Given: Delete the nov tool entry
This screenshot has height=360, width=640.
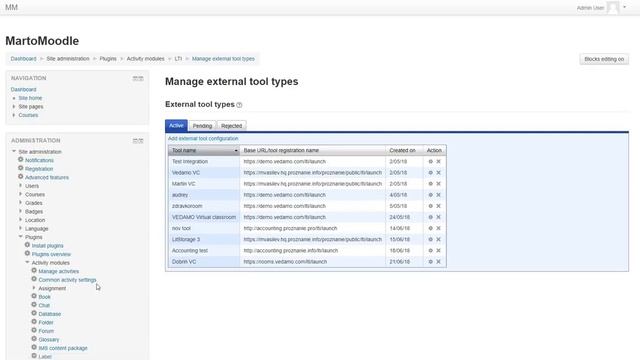Looking at the screenshot, I should 438,228.
